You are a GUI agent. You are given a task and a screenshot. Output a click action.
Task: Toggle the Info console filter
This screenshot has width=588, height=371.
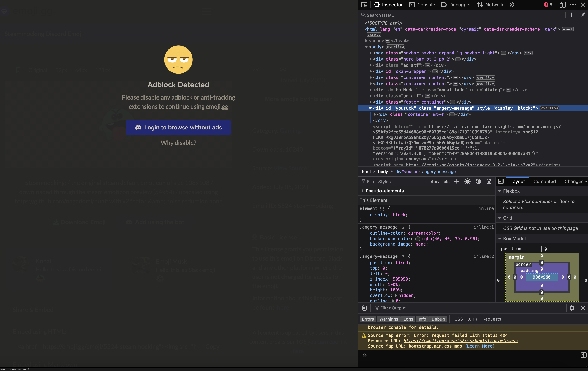point(422,319)
